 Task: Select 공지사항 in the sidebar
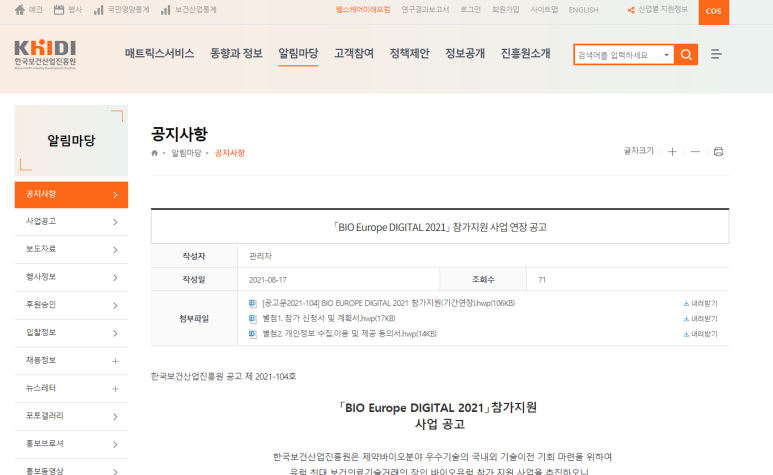tap(71, 195)
